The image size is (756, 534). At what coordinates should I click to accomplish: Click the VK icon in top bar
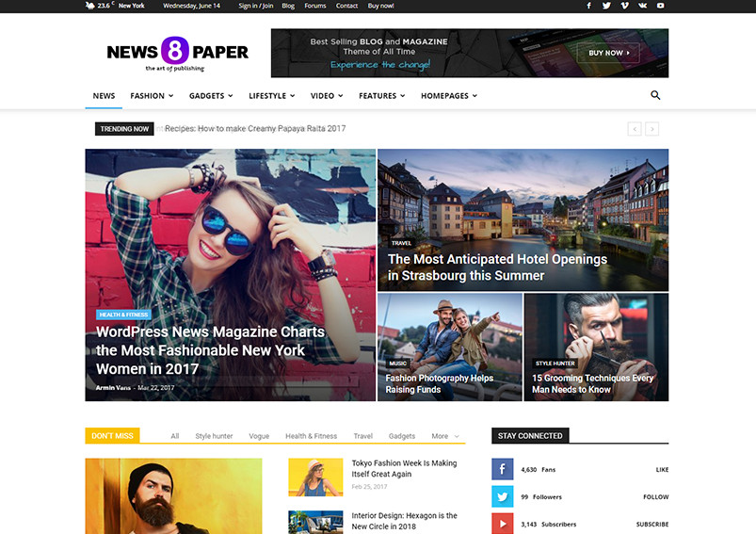(x=642, y=6)
